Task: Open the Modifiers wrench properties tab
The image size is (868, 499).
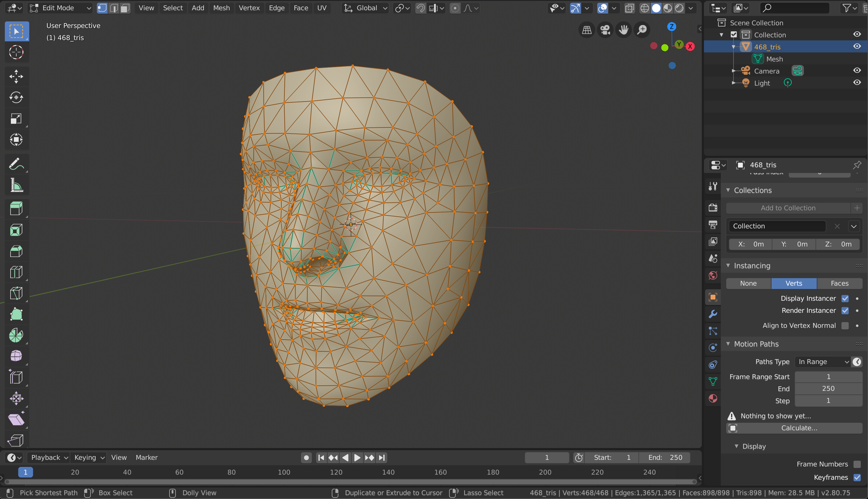Action: pyautogui.click(x=713, y=314)
